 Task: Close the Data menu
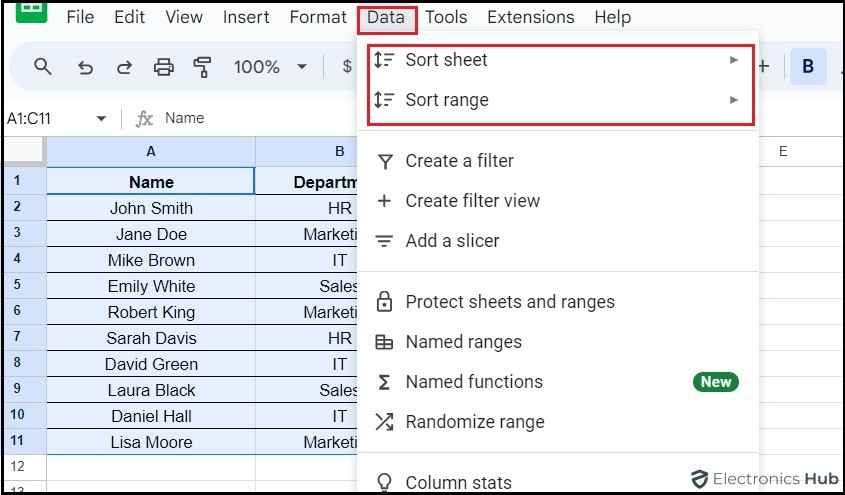tap(386, 18)
